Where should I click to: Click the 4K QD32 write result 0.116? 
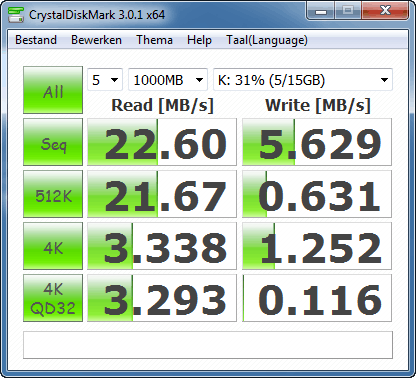click(x=317, y=298)
